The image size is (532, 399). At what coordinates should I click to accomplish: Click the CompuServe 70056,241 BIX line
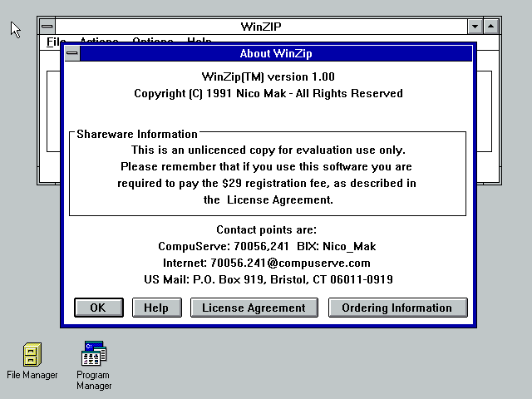pos(267,246)
